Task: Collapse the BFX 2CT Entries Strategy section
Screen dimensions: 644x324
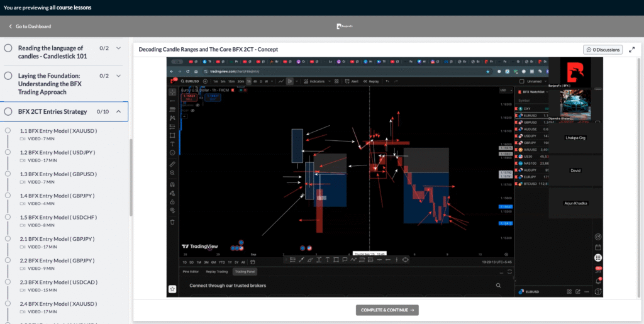Action: pos(118,111)
